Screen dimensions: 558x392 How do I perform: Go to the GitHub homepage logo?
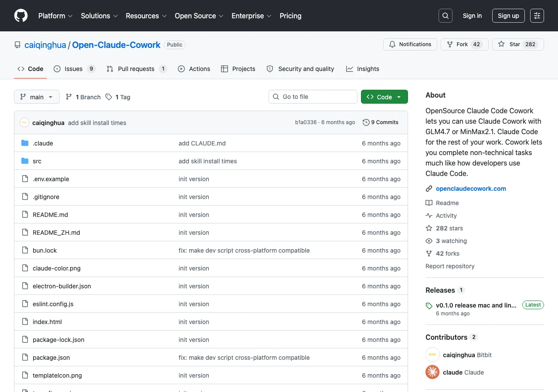click(21, 16)
